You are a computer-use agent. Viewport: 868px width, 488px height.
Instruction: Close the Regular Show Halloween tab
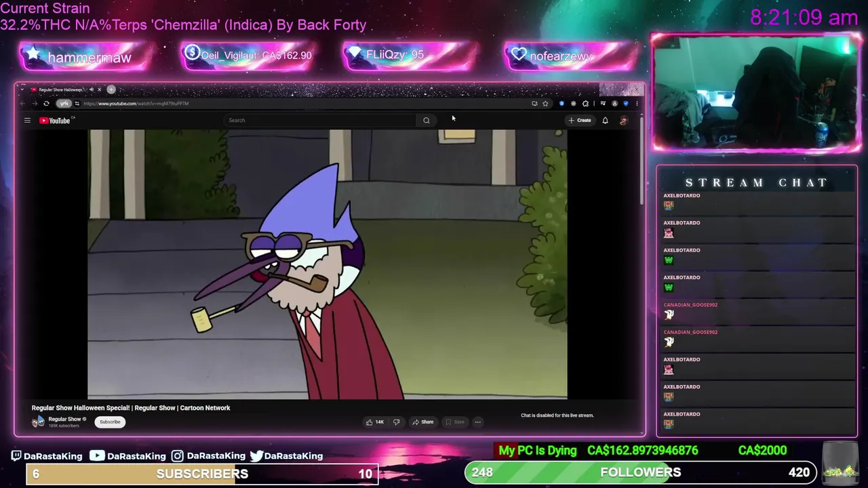(99, 89)
